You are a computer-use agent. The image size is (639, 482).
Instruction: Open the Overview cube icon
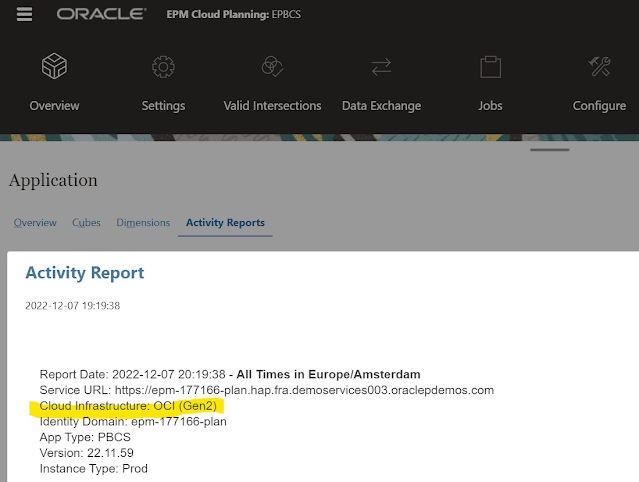pos(54,66)
